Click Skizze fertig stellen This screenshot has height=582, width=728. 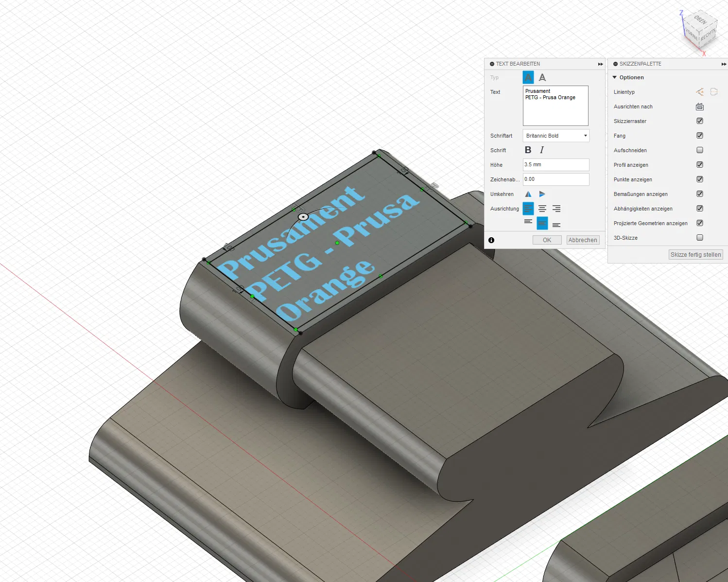[696, 255]
